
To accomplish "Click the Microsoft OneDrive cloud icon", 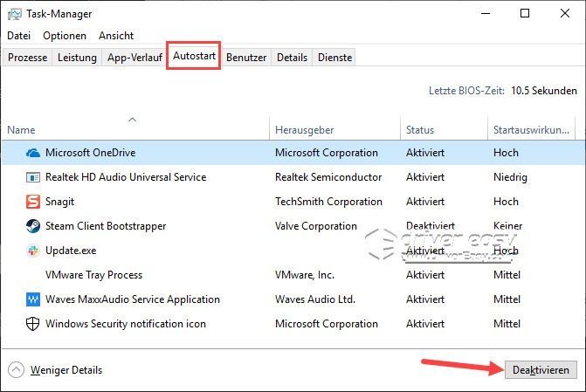I will (x=33, y=153).
